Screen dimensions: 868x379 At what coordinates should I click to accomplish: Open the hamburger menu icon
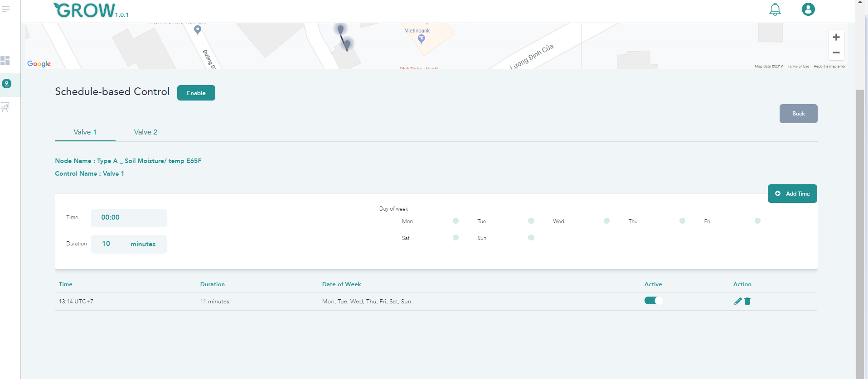tap(6, 9)
